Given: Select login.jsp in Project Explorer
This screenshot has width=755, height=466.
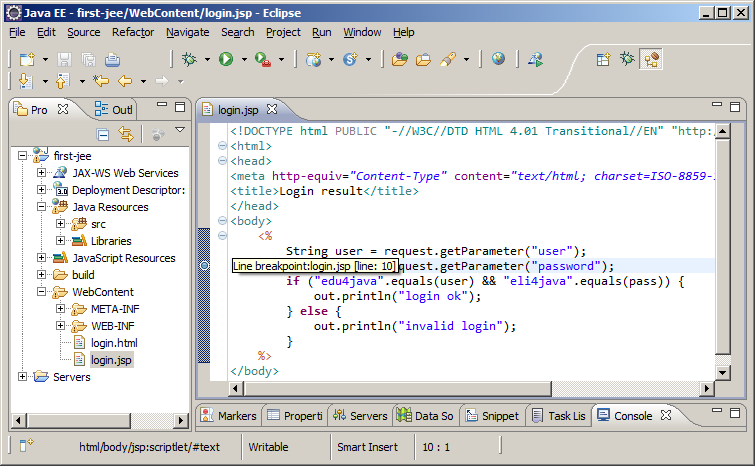Looking at the screenshot, I should click(x=111, y=360).
